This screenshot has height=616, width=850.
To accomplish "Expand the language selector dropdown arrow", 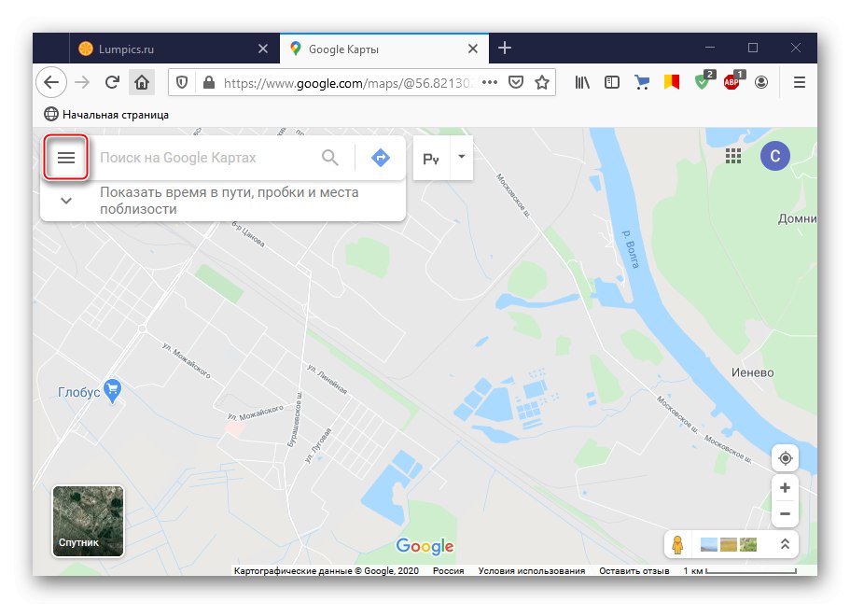I will [x=459, y=157].
